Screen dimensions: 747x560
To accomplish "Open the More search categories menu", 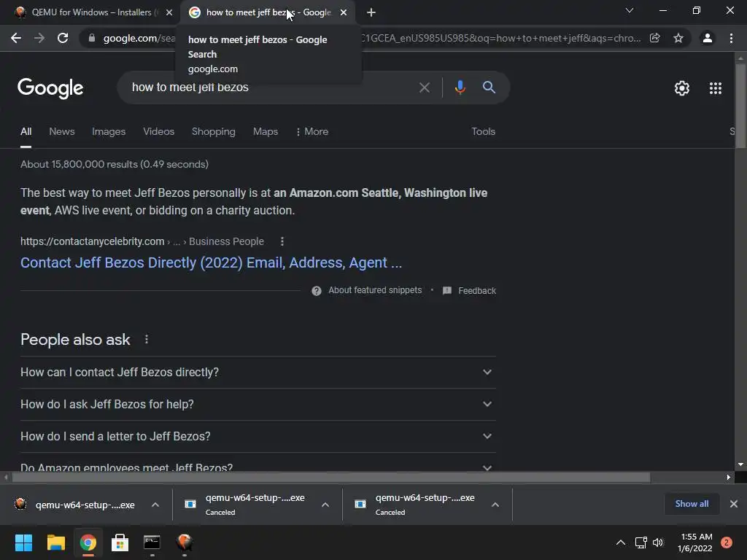I will point(312,131).
